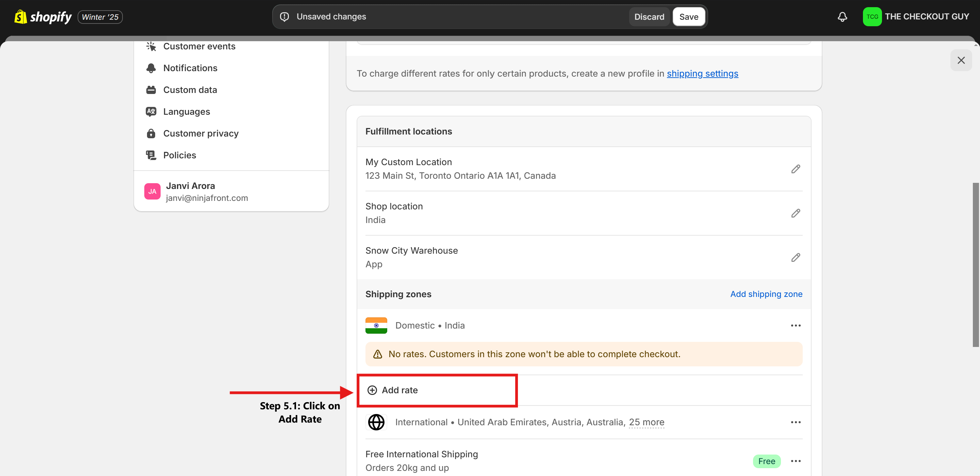The height and width of the screenshot is (476, 980).
Task: Open options for Free International Shipping rate
Action: pyautogui.click(x=796, y=461)
